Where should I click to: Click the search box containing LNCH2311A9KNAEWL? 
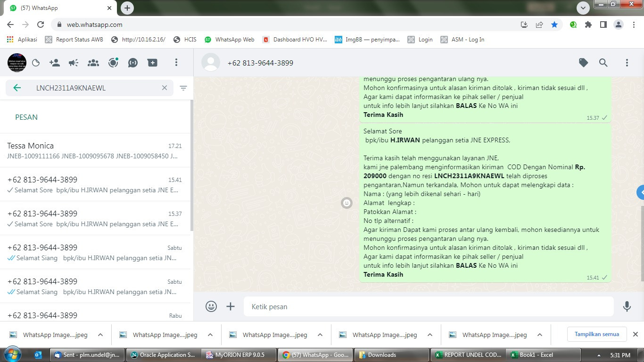(x=90, y=88)
